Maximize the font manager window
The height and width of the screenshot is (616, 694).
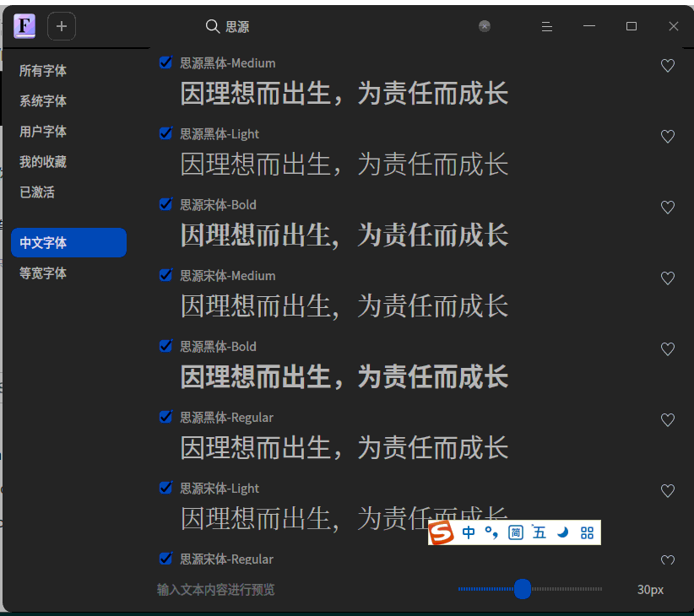pos(632,26)
